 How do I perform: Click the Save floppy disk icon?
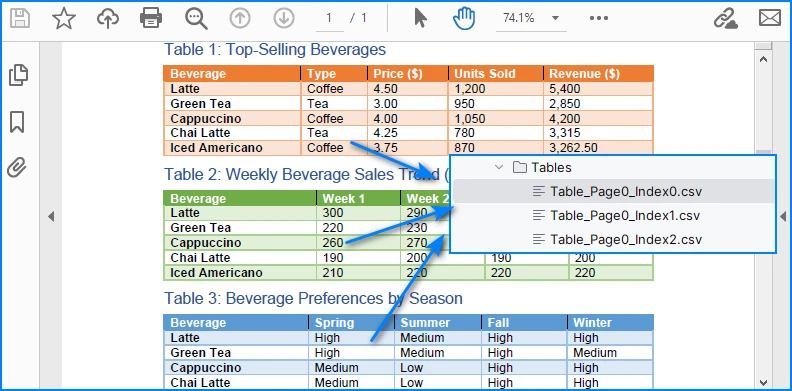(x=20, y=19)
